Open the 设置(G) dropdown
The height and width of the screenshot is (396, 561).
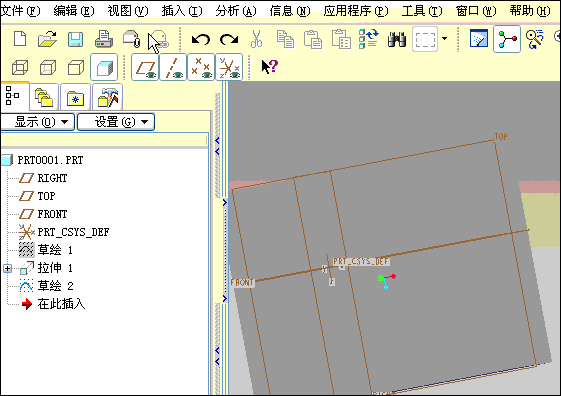116,122
